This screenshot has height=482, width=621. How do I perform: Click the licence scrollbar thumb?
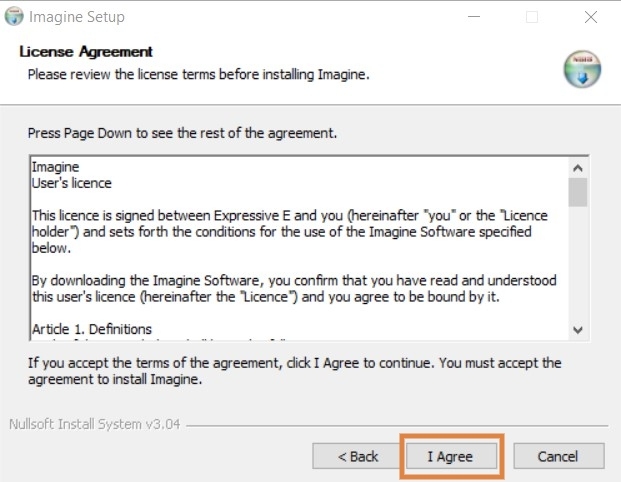coord(577,192)
